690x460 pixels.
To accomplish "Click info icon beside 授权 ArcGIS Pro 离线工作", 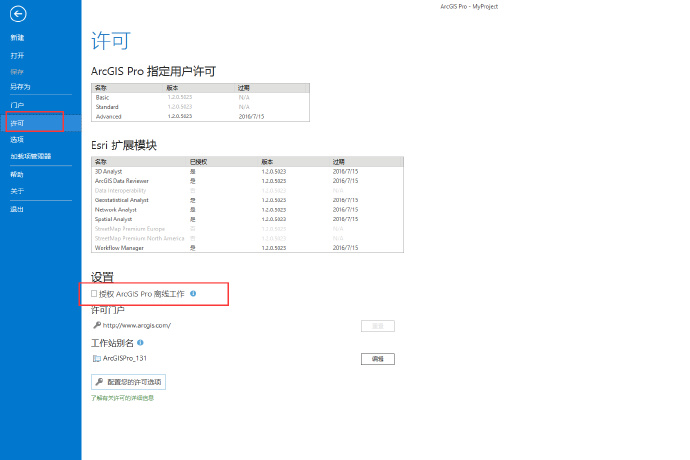I will [193, 294].
